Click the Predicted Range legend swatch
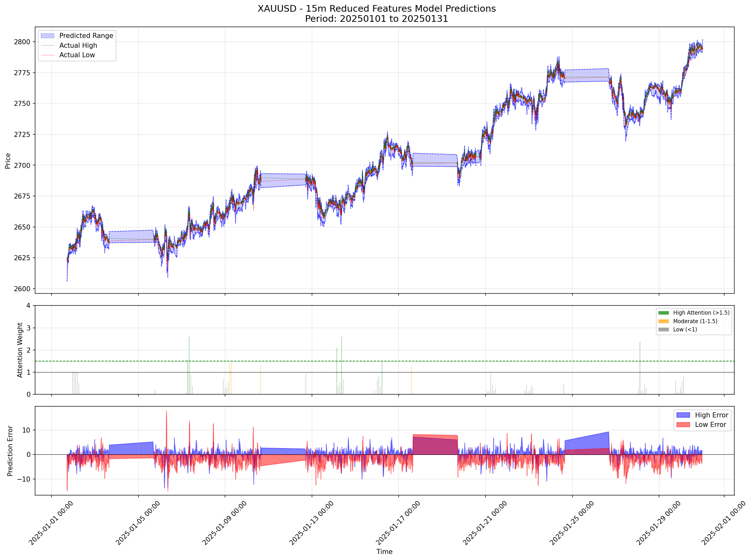 pyautogui.click(x=47, y=36)
